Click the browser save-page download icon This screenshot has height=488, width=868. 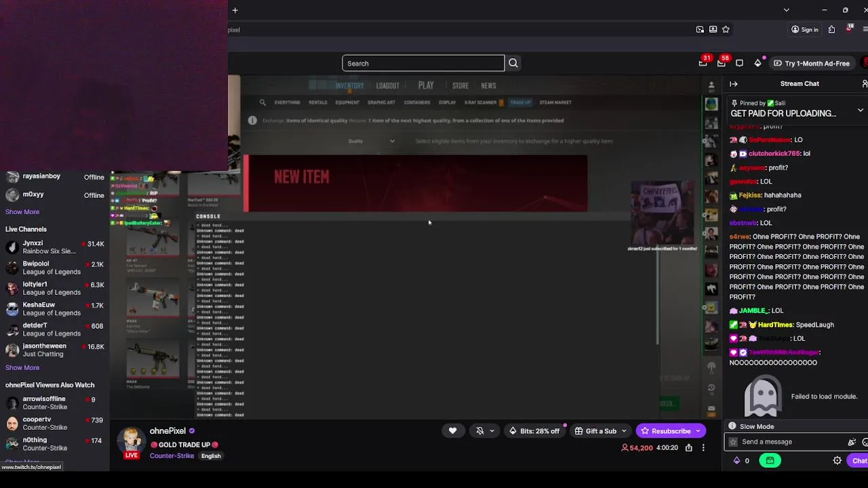pos(713,29)
